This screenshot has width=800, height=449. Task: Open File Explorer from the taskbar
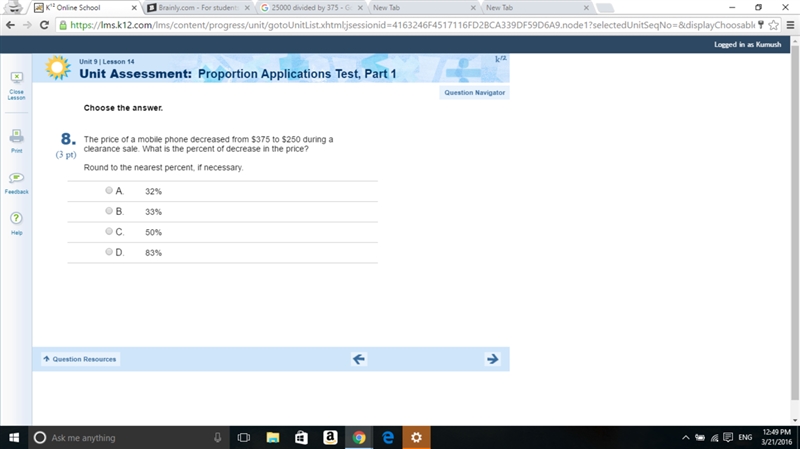(273, 438)
